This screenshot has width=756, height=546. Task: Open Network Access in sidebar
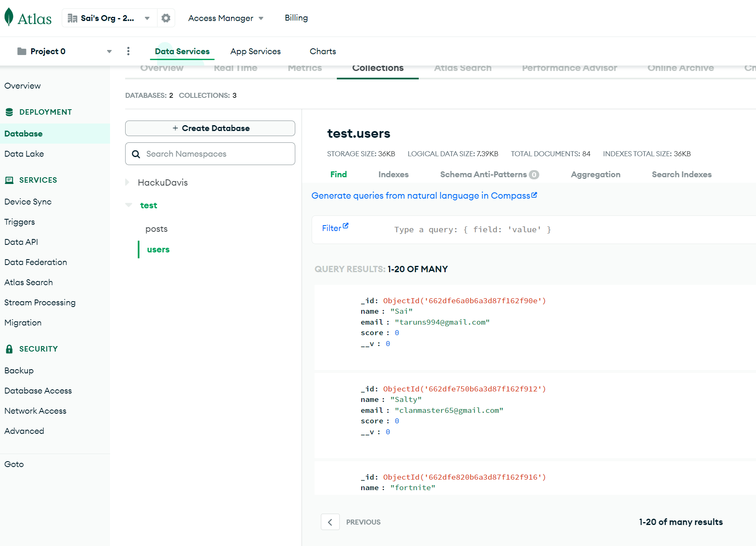[x=35, y=411]
